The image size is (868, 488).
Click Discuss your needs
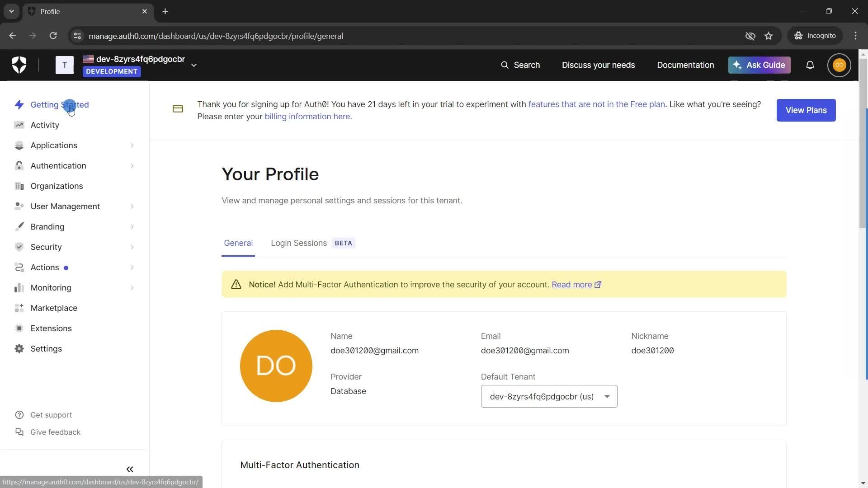[598, 65]
